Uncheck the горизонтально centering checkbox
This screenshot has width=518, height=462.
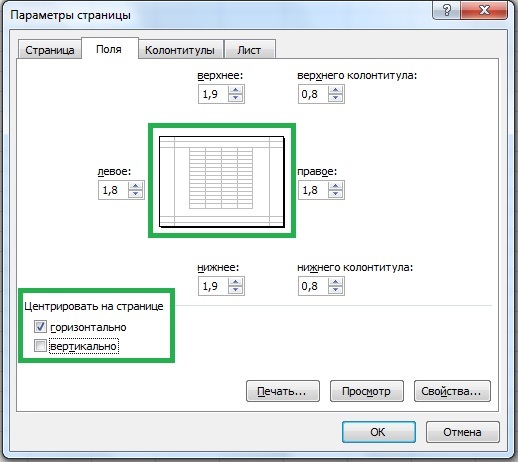coord(40,327)
